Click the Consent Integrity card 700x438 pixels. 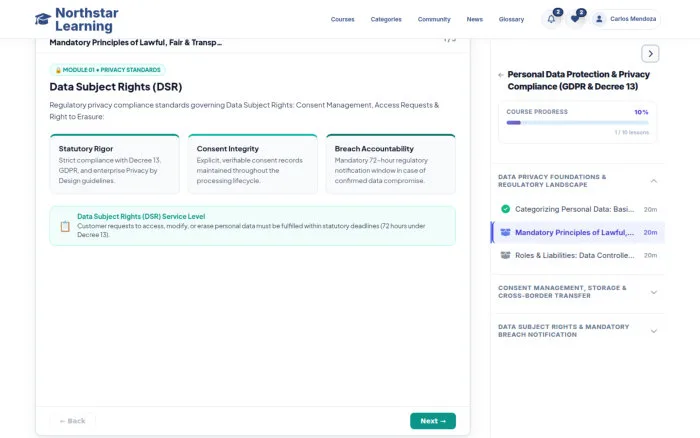(x=253, y=164)
